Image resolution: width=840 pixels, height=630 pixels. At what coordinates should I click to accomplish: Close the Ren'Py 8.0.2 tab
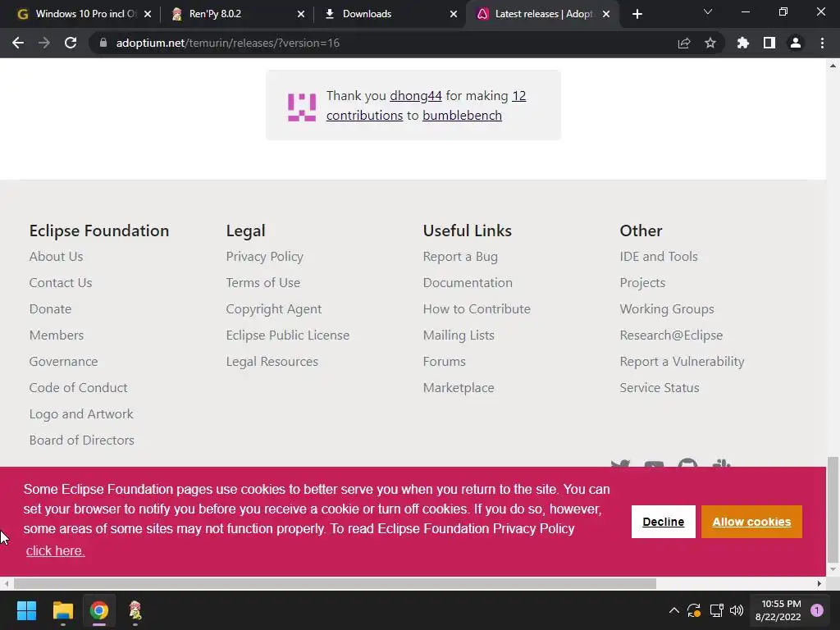point(301,14)
